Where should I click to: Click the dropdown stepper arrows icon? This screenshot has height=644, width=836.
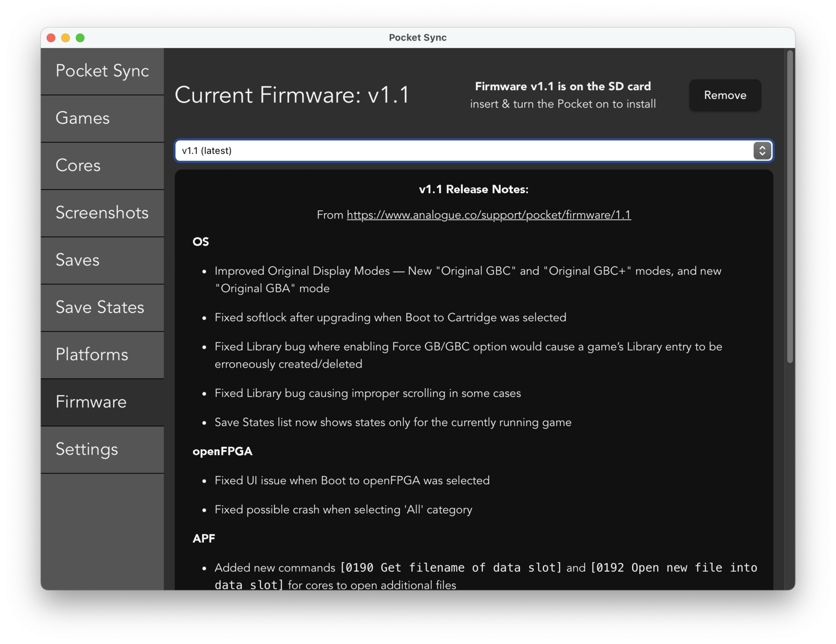coord(762,151)
